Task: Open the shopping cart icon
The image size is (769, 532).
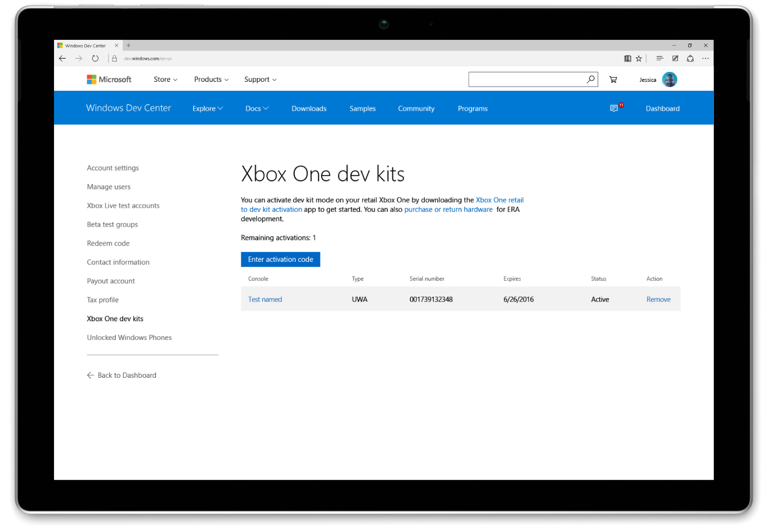Action: 613,79
